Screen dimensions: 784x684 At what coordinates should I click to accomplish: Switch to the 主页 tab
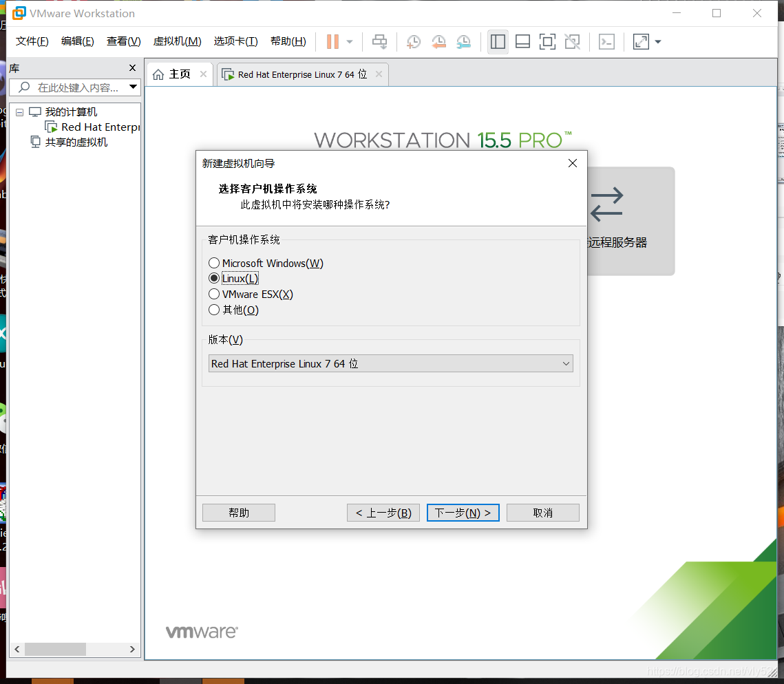tap(180, 74)
